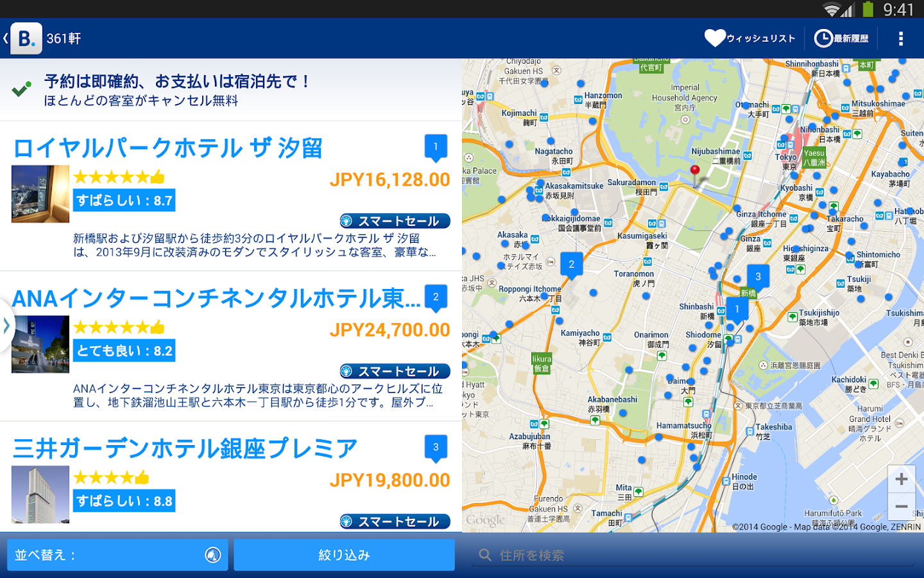Click the Kasumigaseki station map label

tap(642, 236)
